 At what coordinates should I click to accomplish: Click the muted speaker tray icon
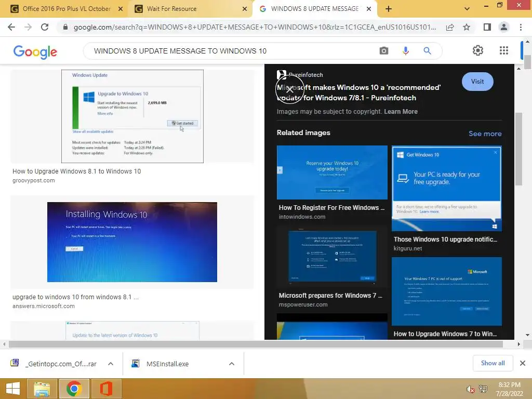point(470,389)
